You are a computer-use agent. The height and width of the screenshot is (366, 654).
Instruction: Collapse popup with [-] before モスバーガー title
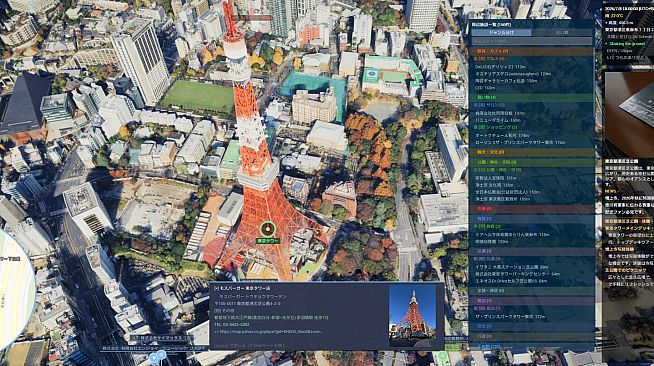click(216, 288)
